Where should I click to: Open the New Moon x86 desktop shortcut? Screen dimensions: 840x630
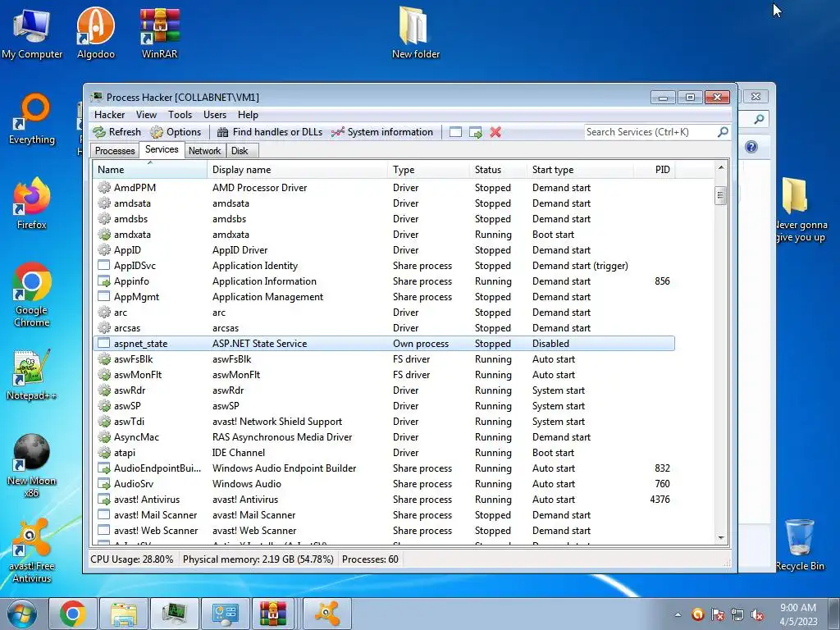tap(32, 465)
